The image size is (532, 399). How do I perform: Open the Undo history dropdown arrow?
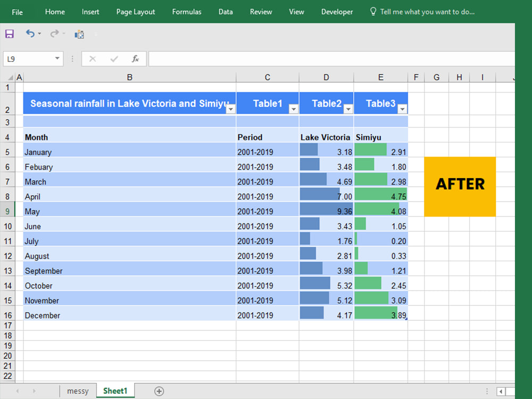click(x=40, y=34)
